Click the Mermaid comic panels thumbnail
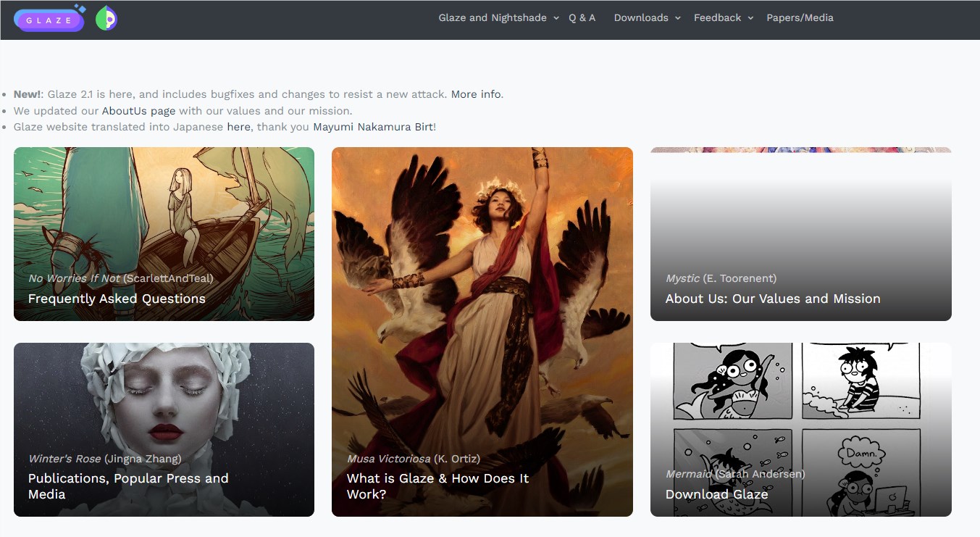Viewport: 980px width, 537px height. [x=800, y=406]
